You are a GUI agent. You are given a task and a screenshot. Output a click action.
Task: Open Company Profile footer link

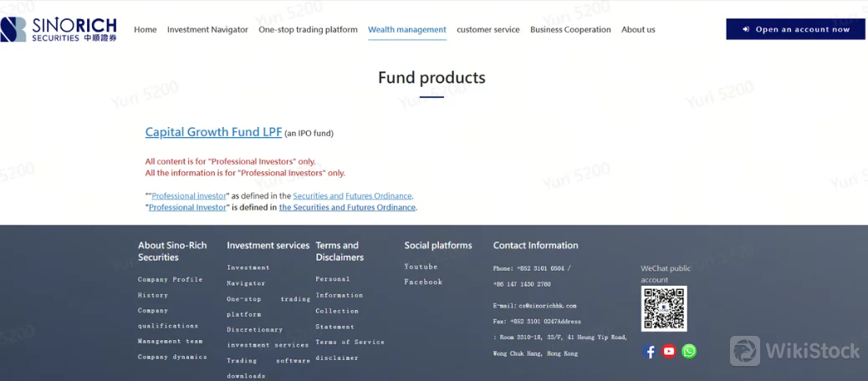[171, 279]
